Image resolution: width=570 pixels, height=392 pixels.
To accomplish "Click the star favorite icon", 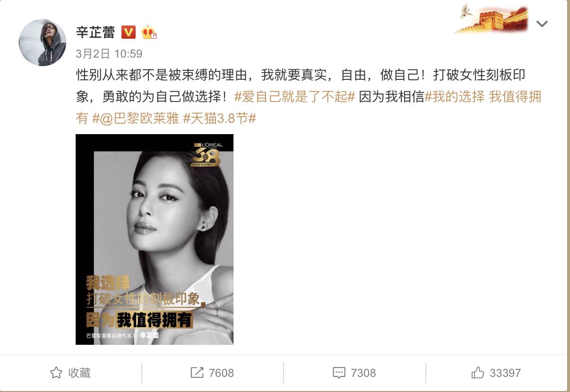I will pyautogui.click(x=56, y=373).
